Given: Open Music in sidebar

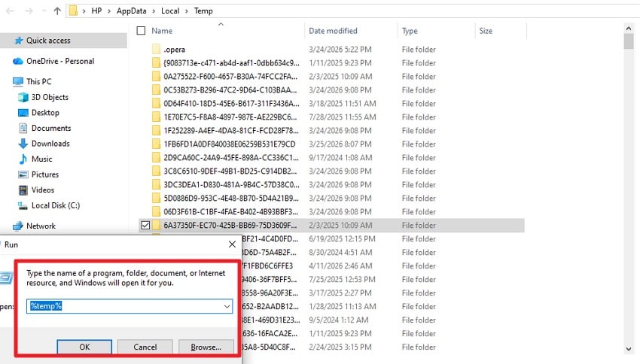Looking at the screenshot, I should pyautogui.click(x=42, y=159).
